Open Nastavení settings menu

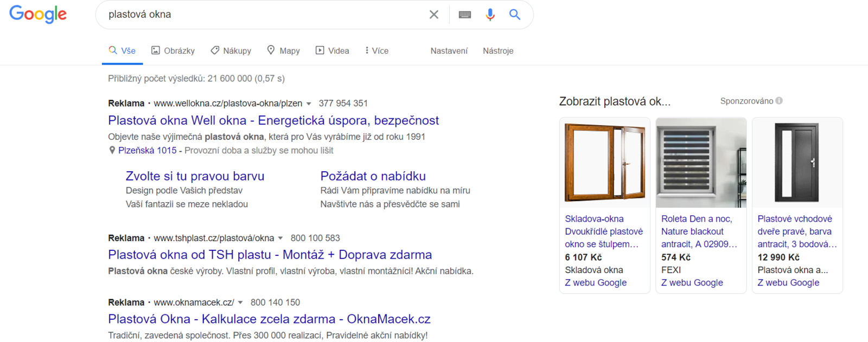449,50
